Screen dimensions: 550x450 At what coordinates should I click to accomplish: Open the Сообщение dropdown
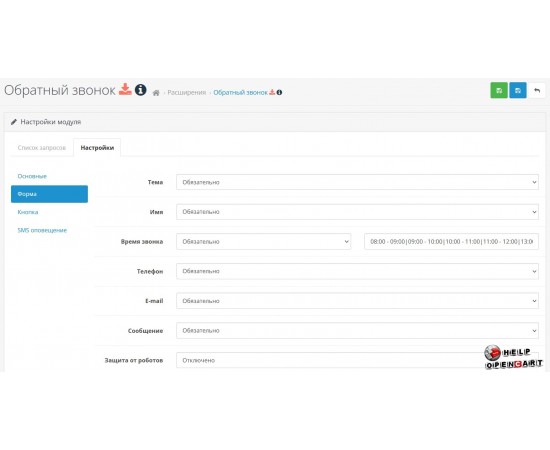(x=357, y=330)
